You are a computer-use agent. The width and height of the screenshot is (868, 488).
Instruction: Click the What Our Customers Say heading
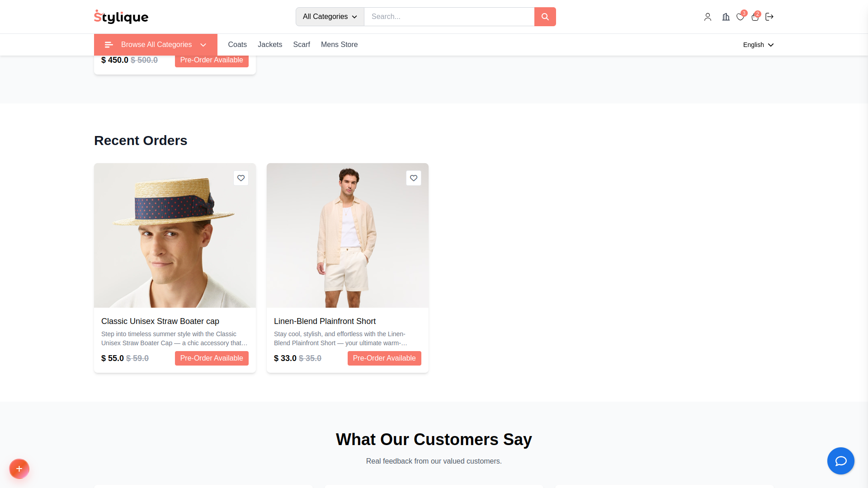tap(434, 439)
